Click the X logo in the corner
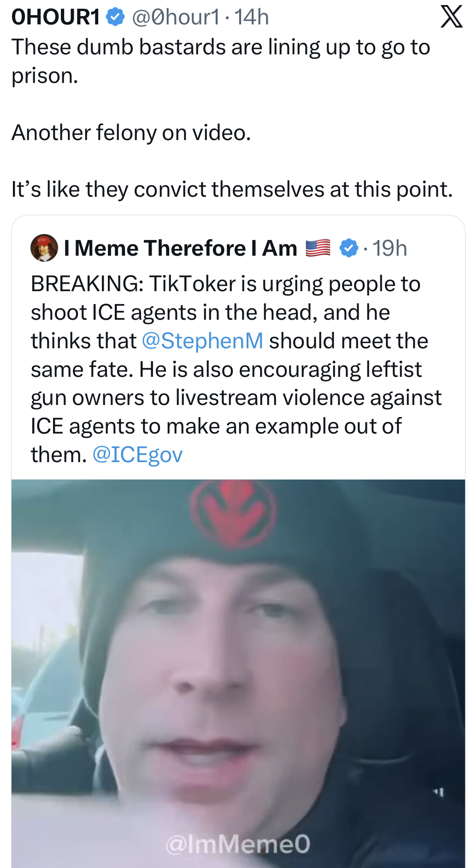The height and width of the screenshot is (868, 466). 451,17
